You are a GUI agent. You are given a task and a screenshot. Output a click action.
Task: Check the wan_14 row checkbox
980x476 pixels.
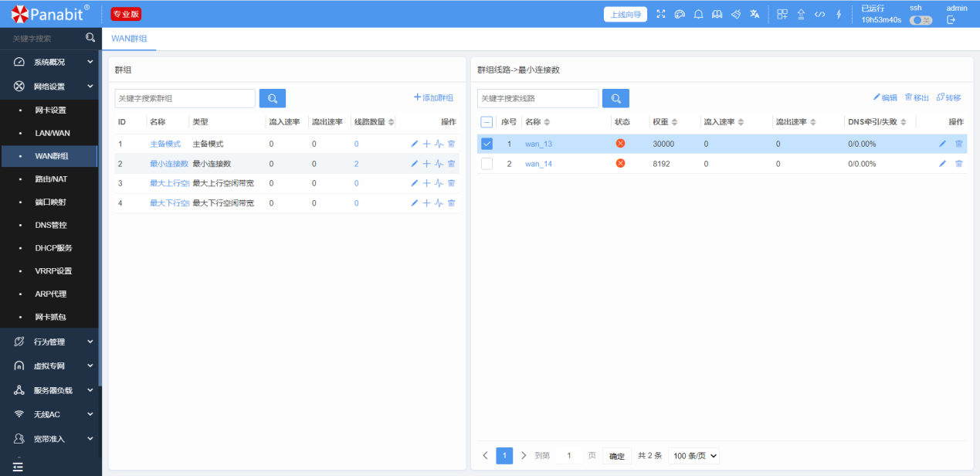(x=487, y=164)
